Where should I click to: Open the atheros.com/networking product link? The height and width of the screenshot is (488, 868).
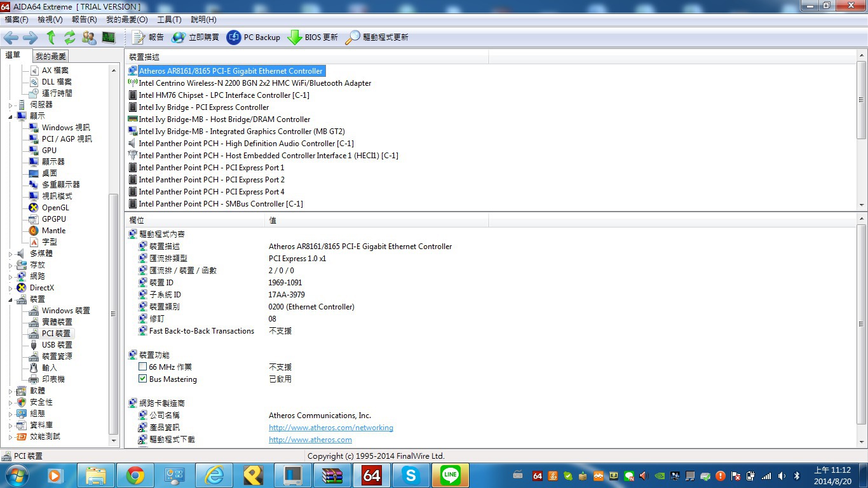[331, 428]
